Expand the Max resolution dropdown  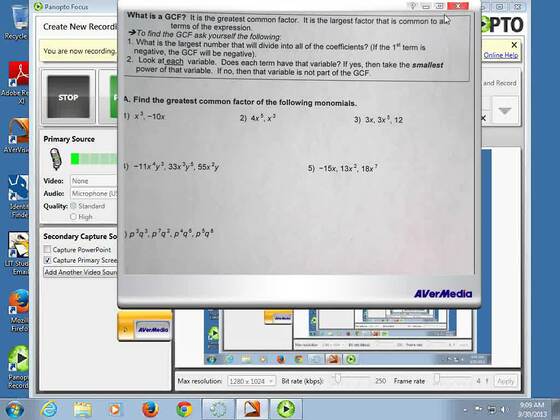tap(251, 381)
